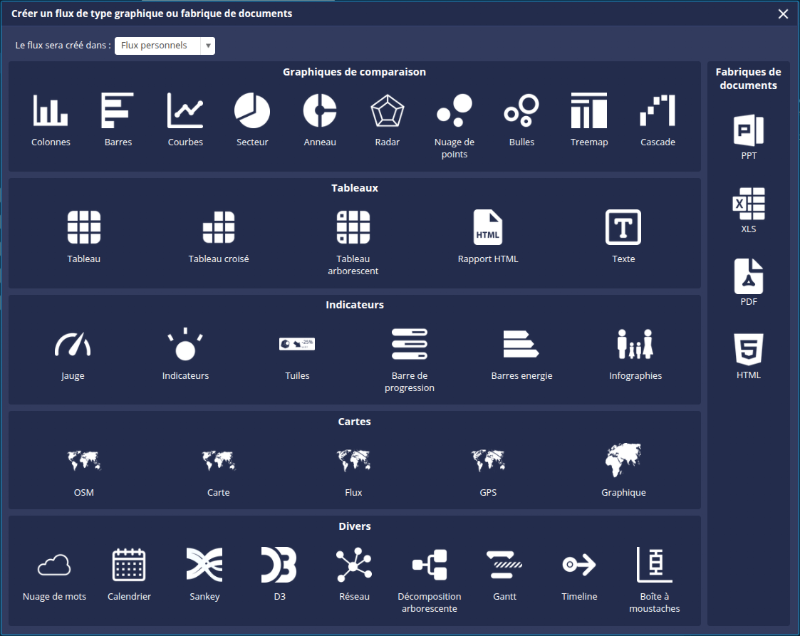Choose the Rapport HTML icon

tap(488, 228)
